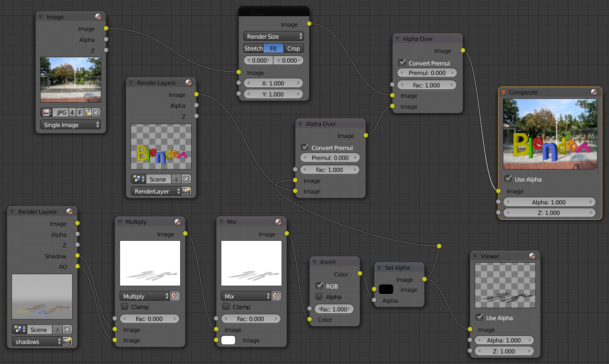Click Shadow output socket on Render Layers node
The image size is (609, 364).
(77, 256)
